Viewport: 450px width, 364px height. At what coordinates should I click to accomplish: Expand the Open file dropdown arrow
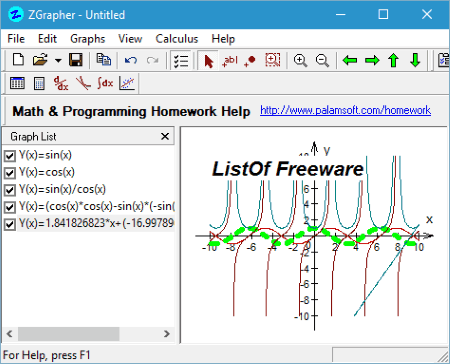(x=58, y=61)
